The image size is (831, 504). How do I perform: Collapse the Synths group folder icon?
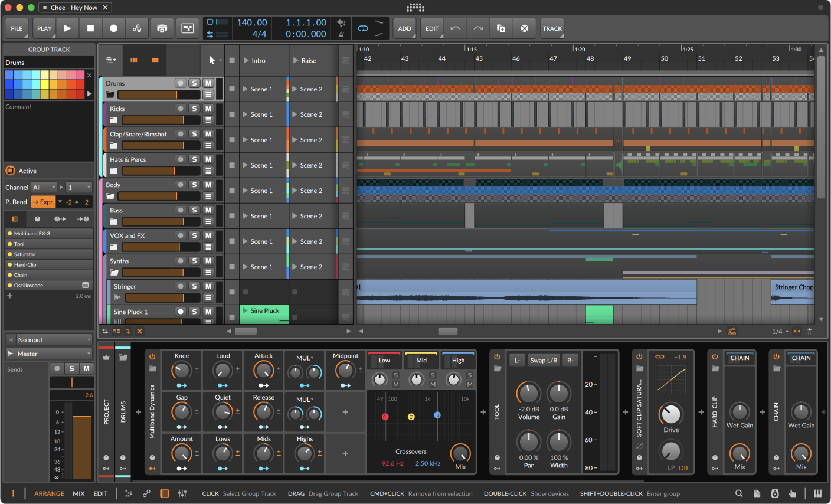[114, 273]
